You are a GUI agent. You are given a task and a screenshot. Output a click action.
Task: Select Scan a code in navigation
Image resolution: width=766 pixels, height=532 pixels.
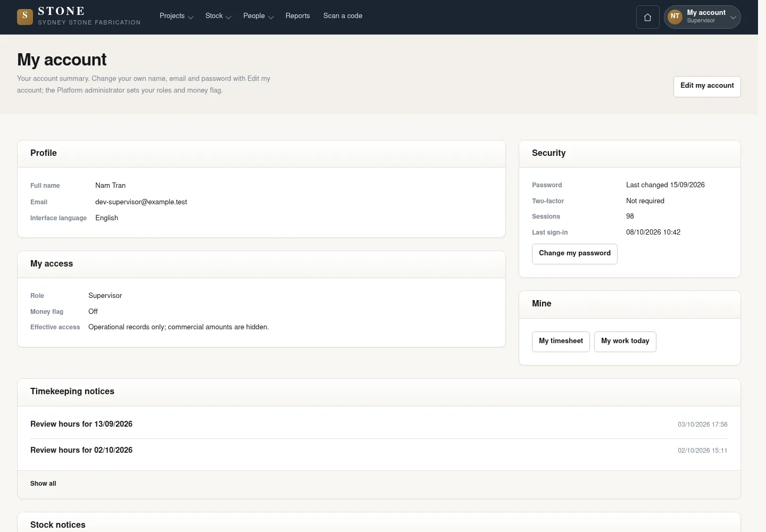coord(343,16)
